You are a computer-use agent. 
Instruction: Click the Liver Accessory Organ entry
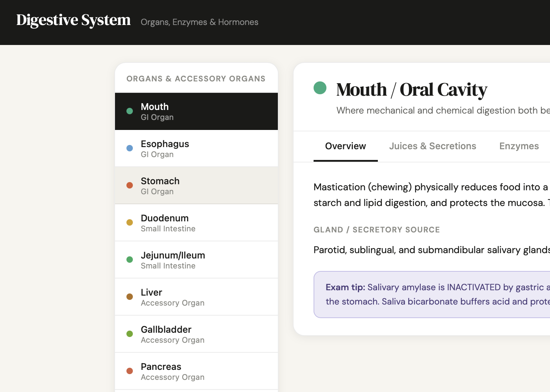pos(196,297)
